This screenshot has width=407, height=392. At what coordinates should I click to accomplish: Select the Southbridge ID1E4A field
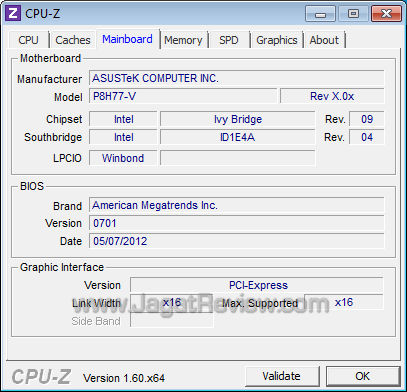237,137
